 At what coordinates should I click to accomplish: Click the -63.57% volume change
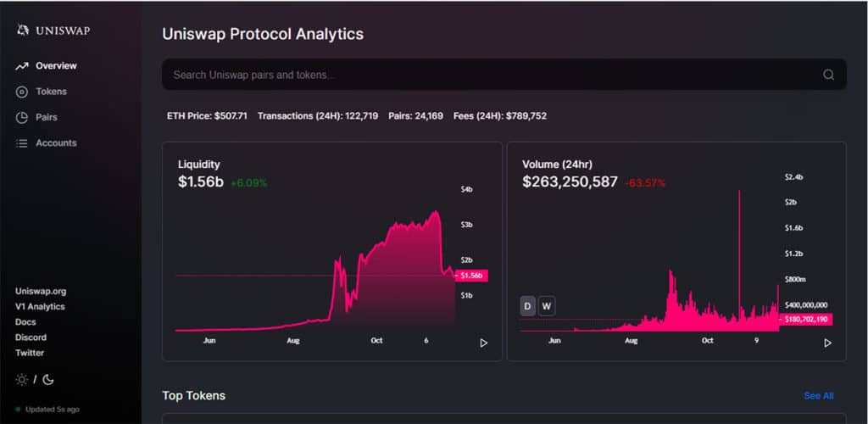point(645,183)
